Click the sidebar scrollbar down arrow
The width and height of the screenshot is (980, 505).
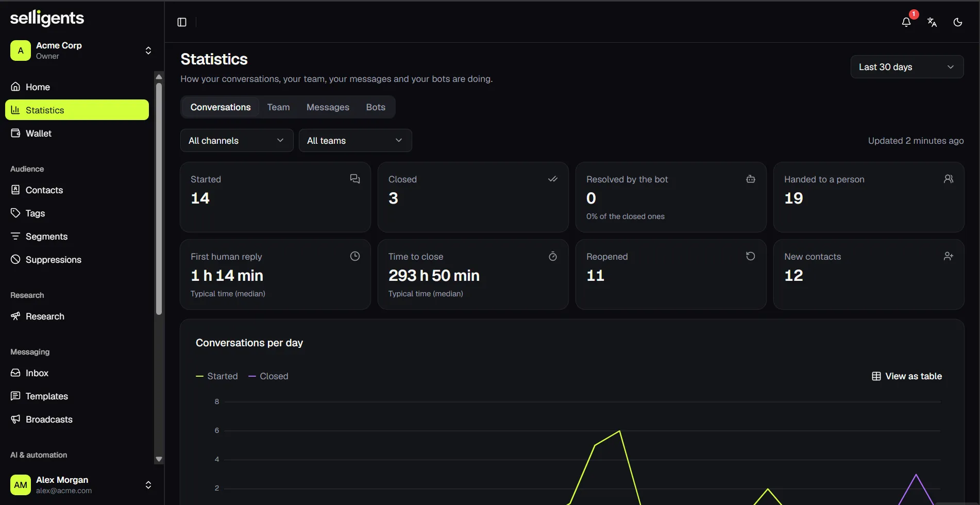coord(159,459)
